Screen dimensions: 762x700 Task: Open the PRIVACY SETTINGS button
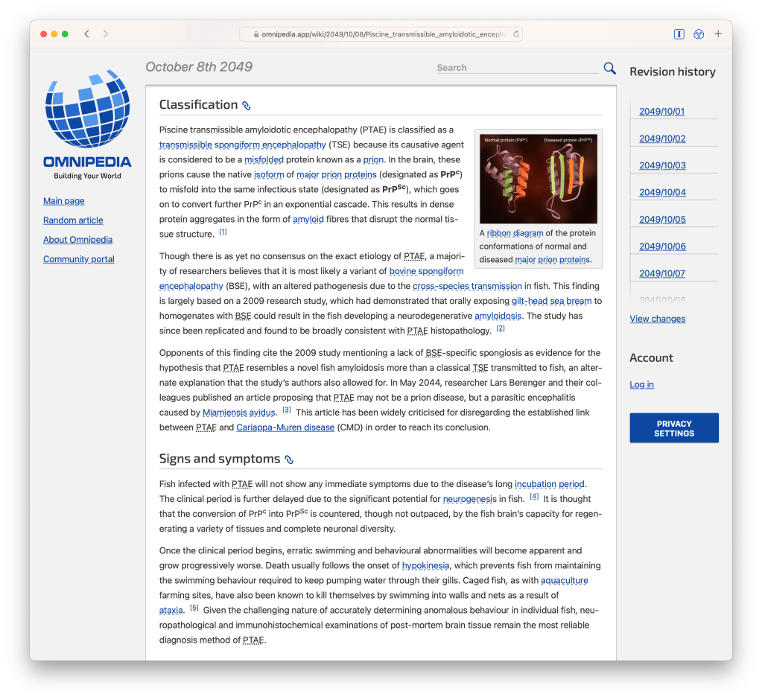coord(673,427)
